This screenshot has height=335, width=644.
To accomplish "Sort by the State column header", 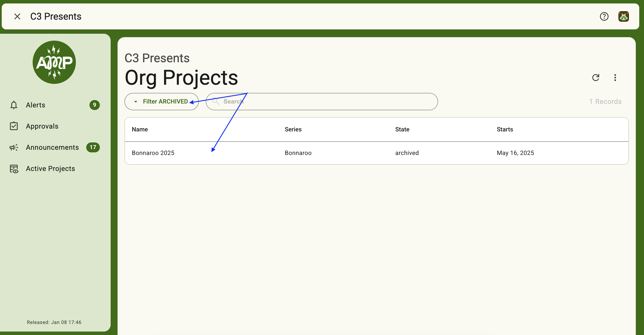I will pyautogui.click(x=402, y=129).
